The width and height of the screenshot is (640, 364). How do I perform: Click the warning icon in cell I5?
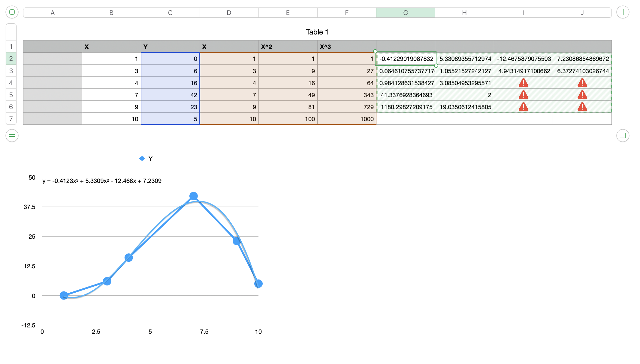[523, 95]
